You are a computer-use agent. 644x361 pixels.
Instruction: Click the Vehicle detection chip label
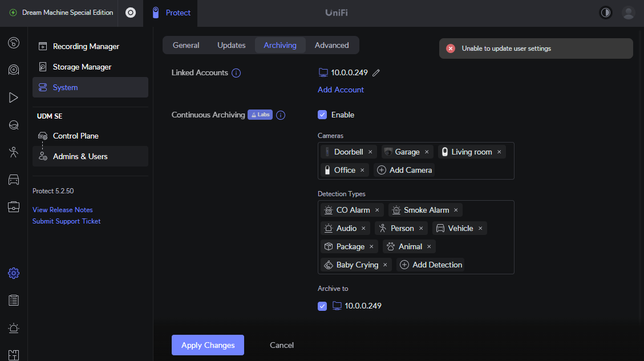[460, 228]
